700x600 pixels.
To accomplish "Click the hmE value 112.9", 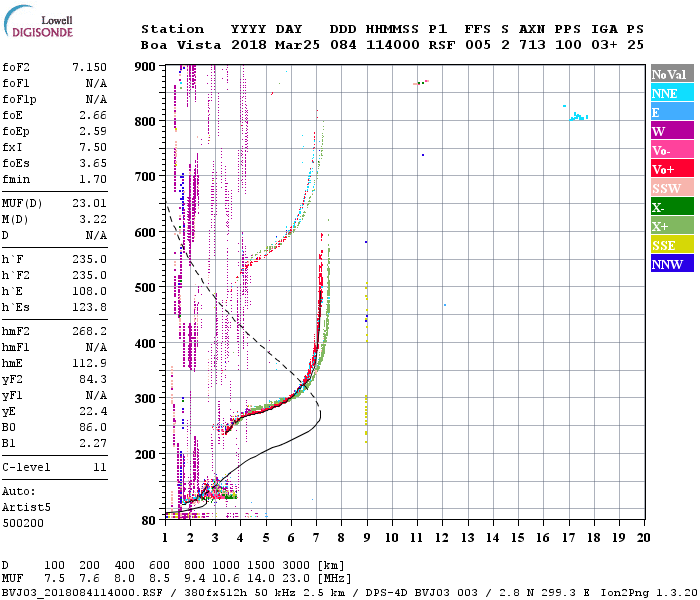I will tap(89, 363).
